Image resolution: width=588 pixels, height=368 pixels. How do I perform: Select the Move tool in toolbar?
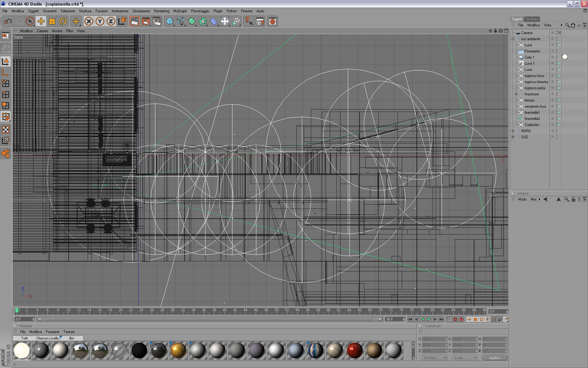click(x=41, y=21)
